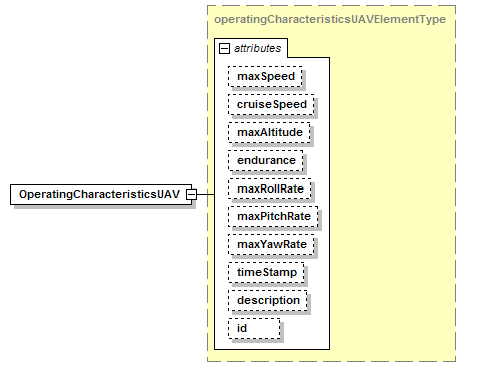Click the yellow complex type background area
The width and height of the screenshot is (477, 379).
click(x=392, y=200)
